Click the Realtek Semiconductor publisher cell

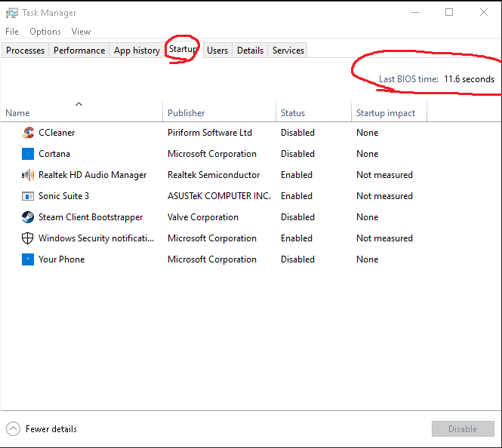(x=214, y=175)
